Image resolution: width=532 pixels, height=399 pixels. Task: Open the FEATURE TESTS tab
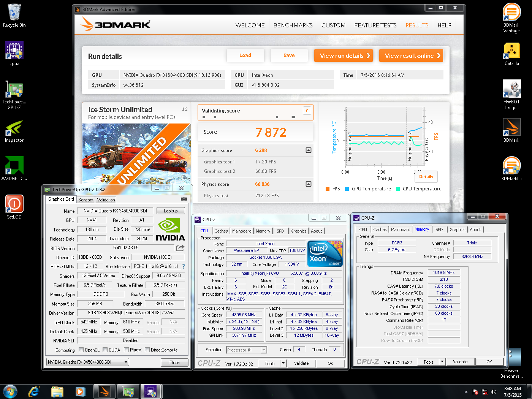pos(375,25)
